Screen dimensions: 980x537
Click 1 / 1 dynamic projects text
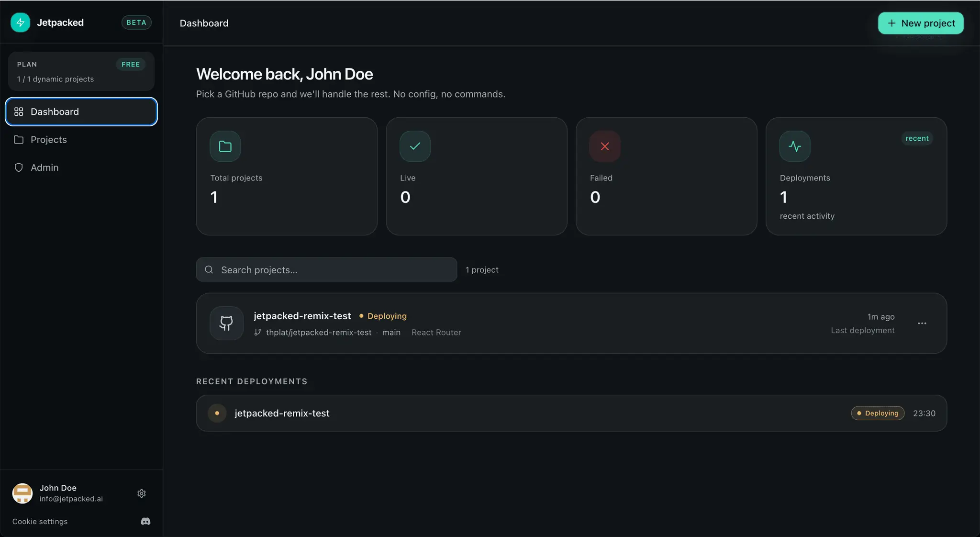click(56, 79)
